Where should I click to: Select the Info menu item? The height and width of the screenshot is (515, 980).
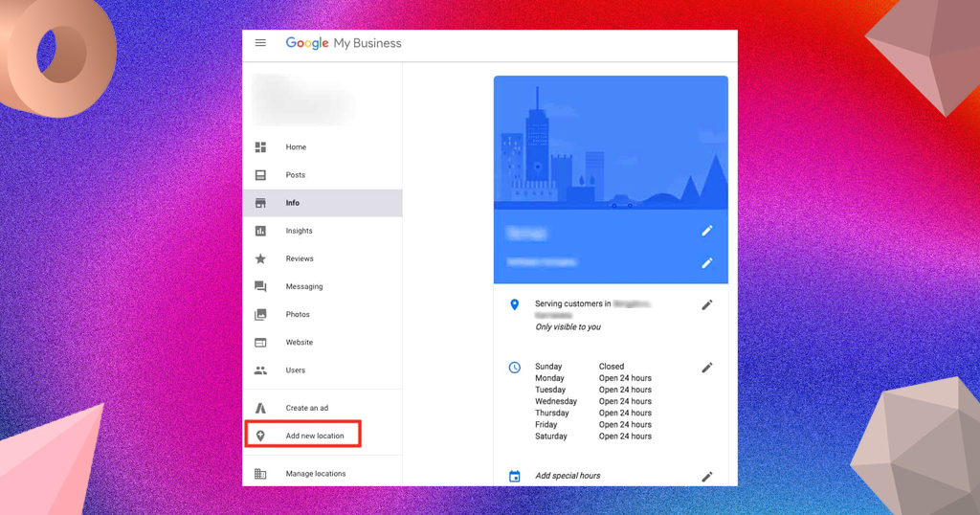click(323, 203)
